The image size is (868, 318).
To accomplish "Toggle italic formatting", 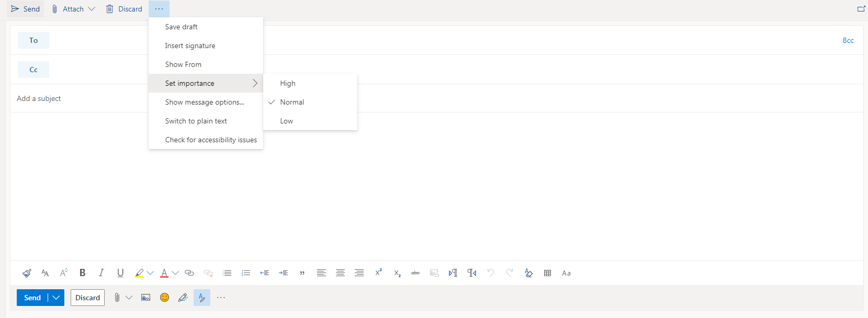I will click(101, 272).
